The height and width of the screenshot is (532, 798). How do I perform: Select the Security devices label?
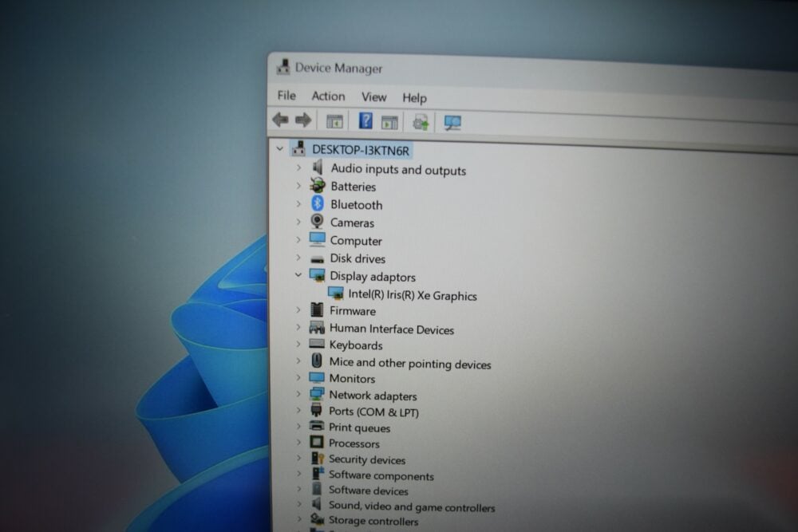[367, 459]
